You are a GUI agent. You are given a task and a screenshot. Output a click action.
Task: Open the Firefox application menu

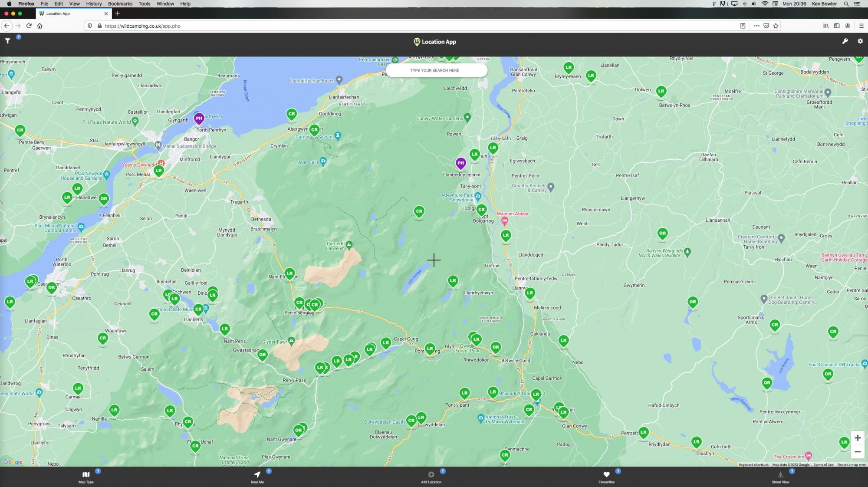click(x=861, y=26)
